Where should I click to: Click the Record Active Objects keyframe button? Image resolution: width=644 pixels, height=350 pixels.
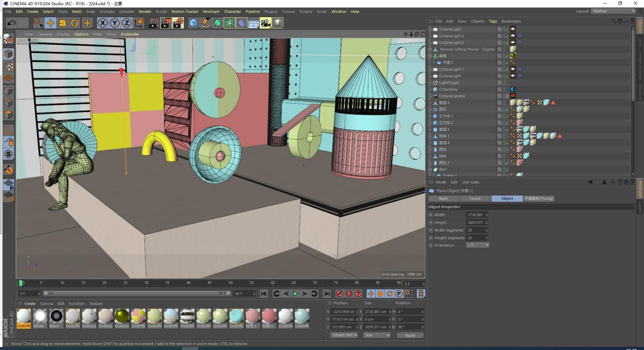[339, 294]
